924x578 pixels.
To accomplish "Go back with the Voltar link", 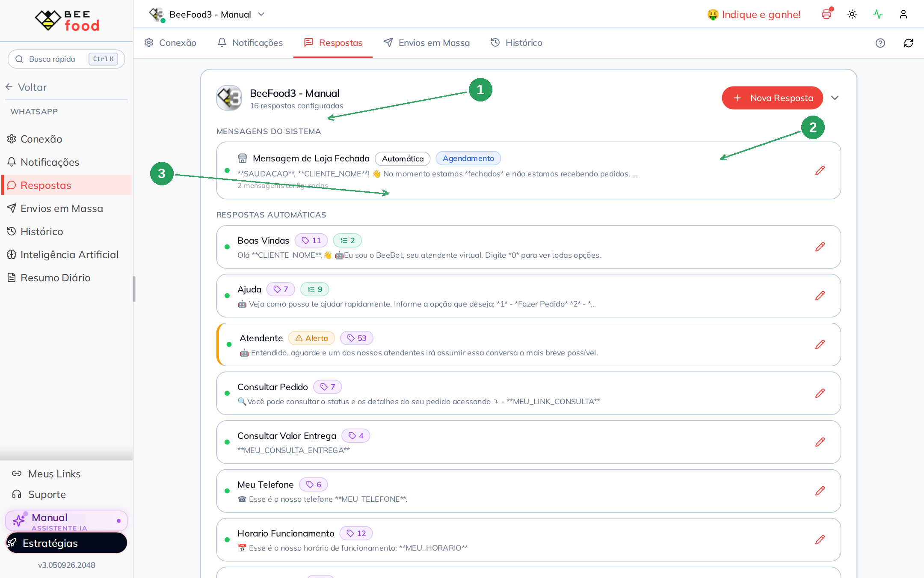I will pyautogui.click(x=27, y=87).
